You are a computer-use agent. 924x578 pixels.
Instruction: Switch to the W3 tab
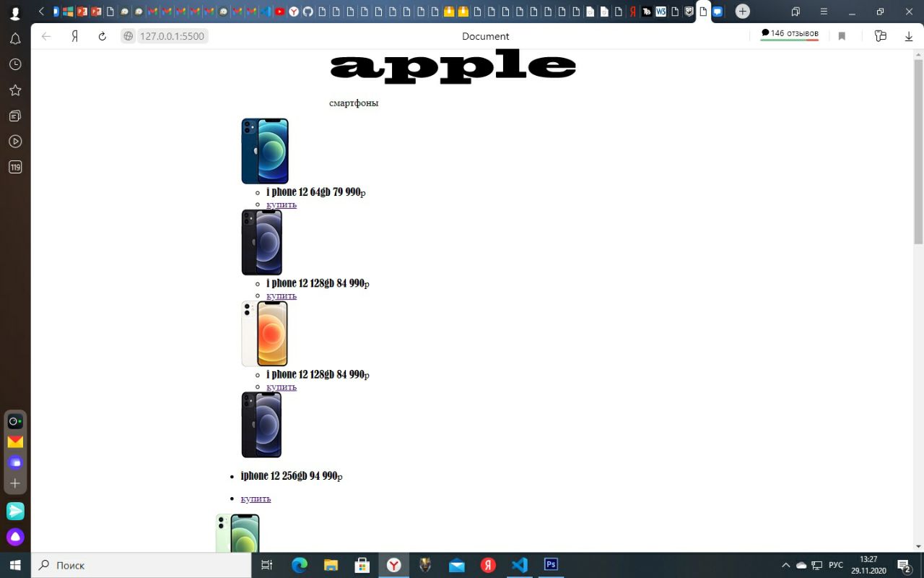[x=661, y=12]
